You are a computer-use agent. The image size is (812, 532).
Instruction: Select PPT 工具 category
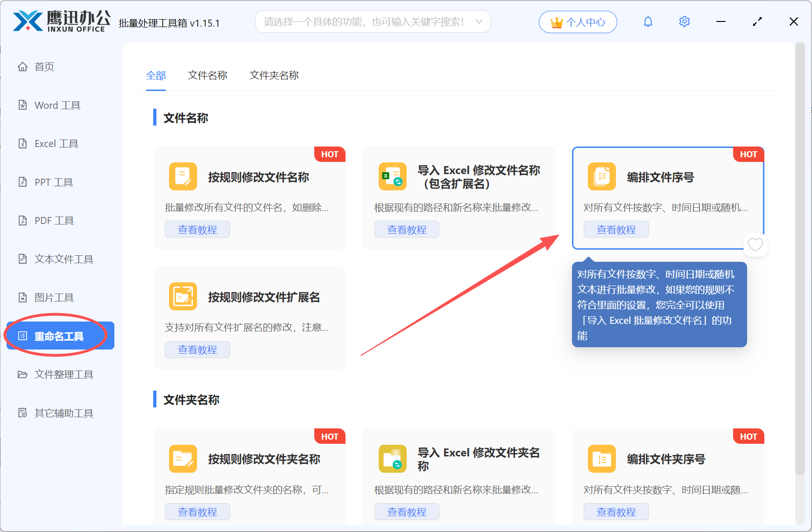point(53,182)
